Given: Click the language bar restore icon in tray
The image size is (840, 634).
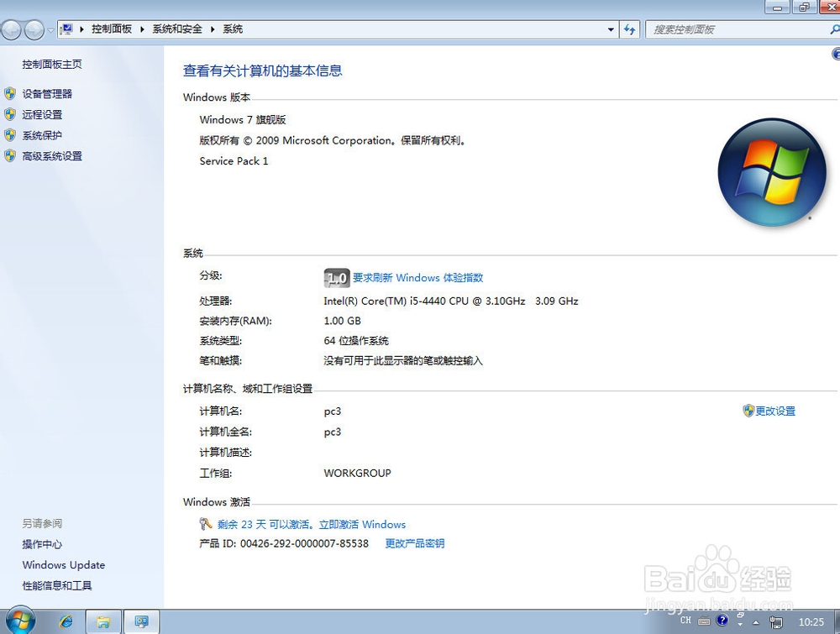Looking at the screenshot, I should coord(740,615).
